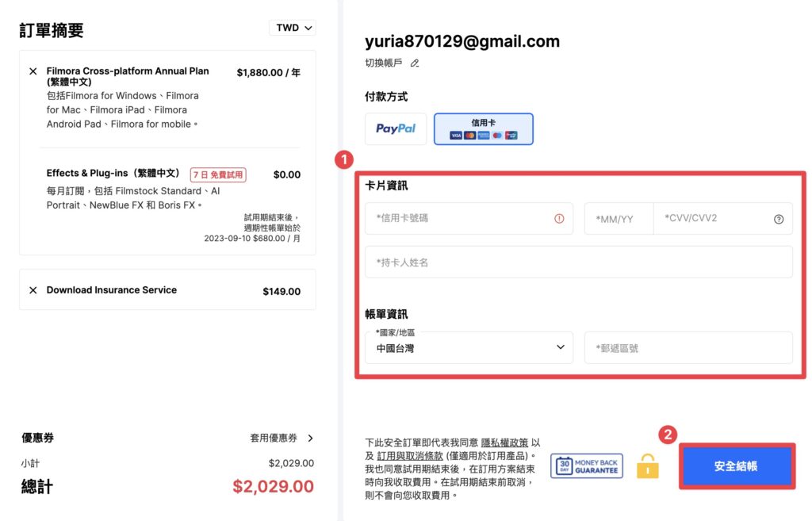Click the card brand logos under 信用卡
812x521 pixels.
pyautogui.click(x=484, y=135)
